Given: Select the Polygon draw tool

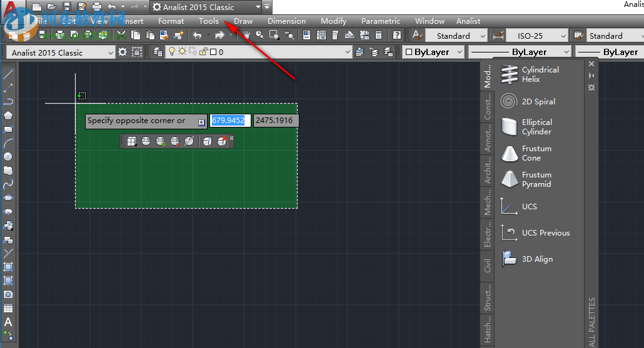Looking at the screenshot, I should tap(8, 116).
